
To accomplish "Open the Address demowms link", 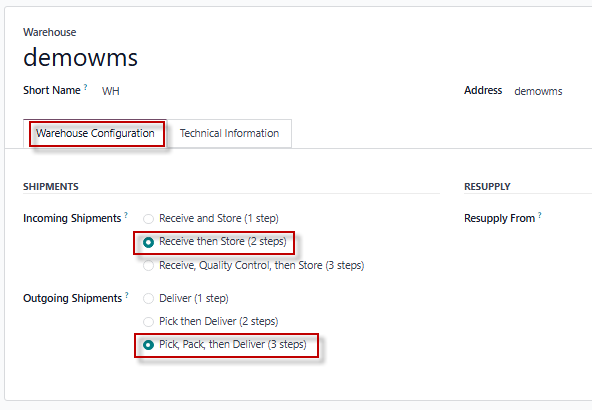I will coord(538,91).
